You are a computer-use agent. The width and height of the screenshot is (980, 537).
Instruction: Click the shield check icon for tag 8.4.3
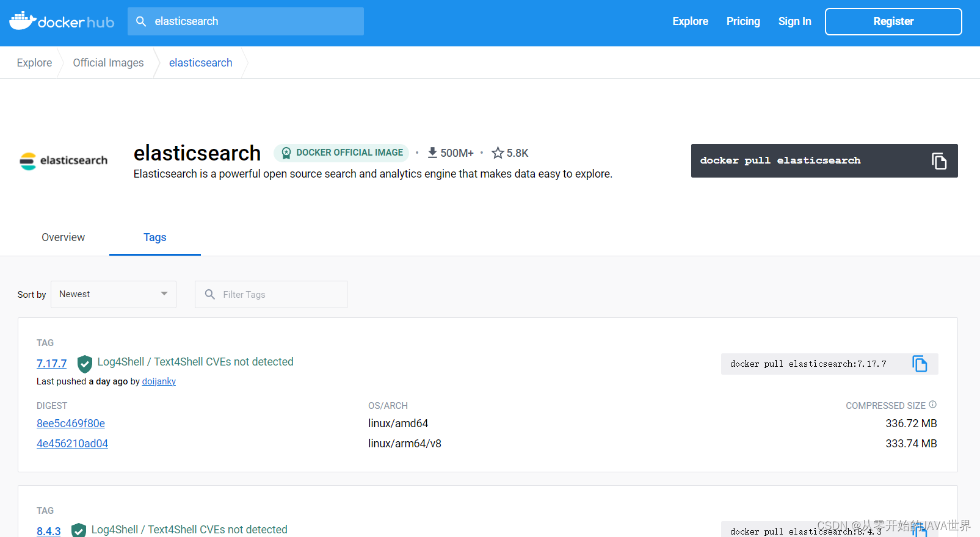79,530
